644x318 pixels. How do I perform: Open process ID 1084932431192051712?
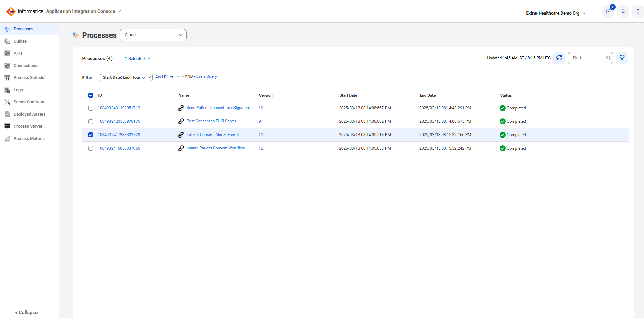tap(119, 108)
